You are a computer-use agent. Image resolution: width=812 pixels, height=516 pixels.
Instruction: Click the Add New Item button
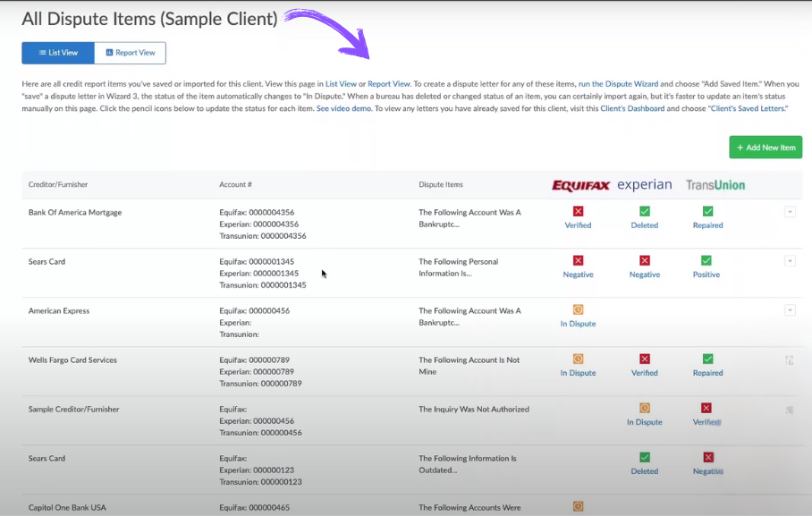(x=765, y=148)
